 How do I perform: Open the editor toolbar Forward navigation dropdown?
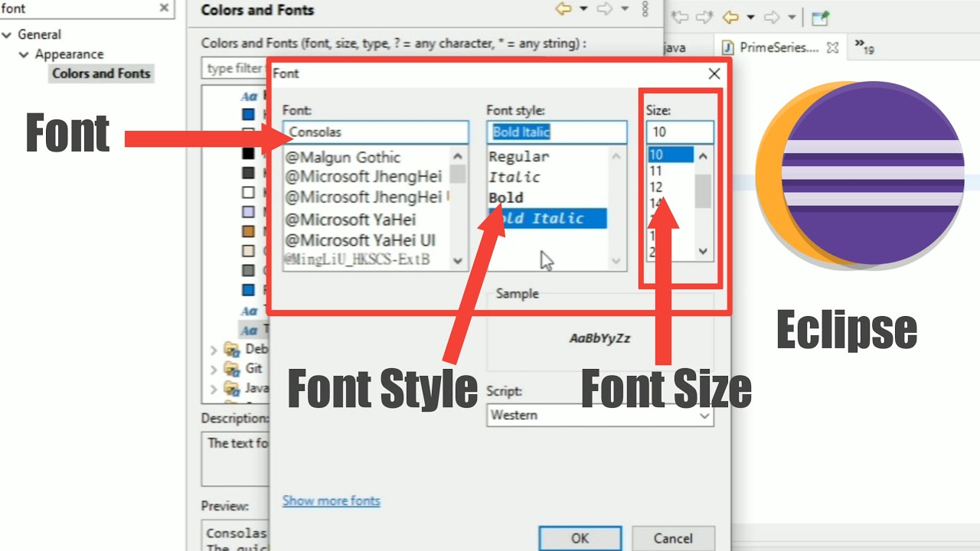(x=791, y=17)
